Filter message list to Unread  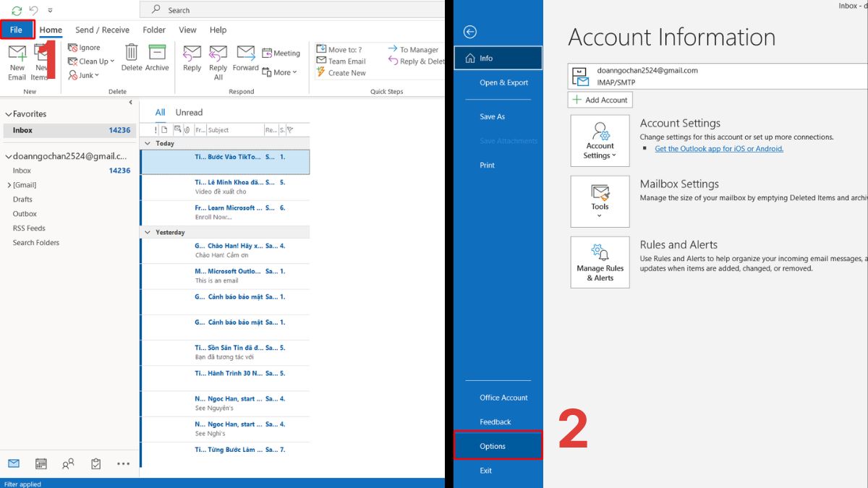coord(189,112)
